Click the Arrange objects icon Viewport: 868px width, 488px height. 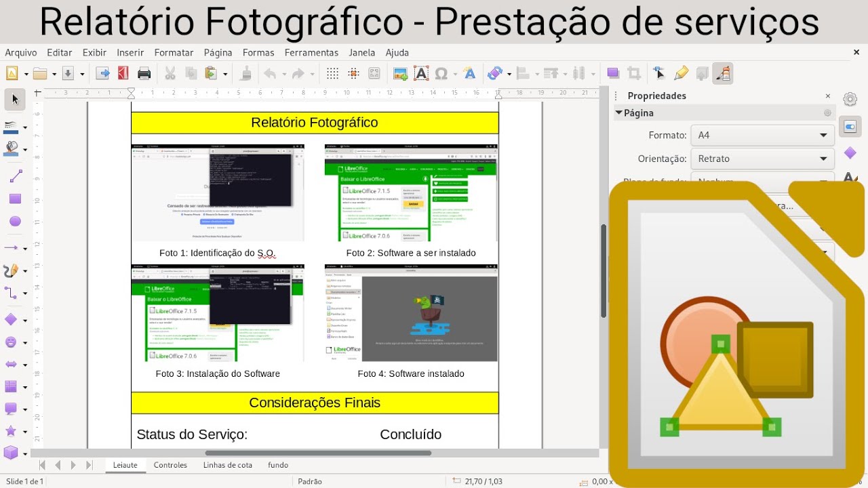[x=551, y=73]
